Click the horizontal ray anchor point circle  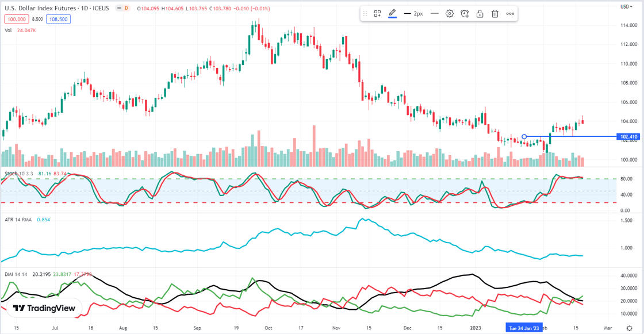[x=524, y=137]
